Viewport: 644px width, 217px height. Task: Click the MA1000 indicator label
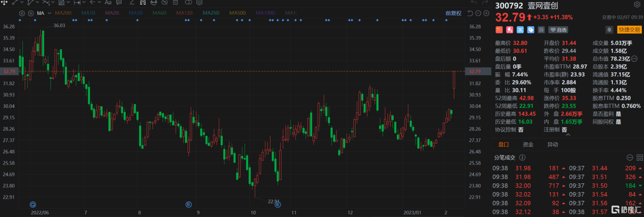(266, 13)
